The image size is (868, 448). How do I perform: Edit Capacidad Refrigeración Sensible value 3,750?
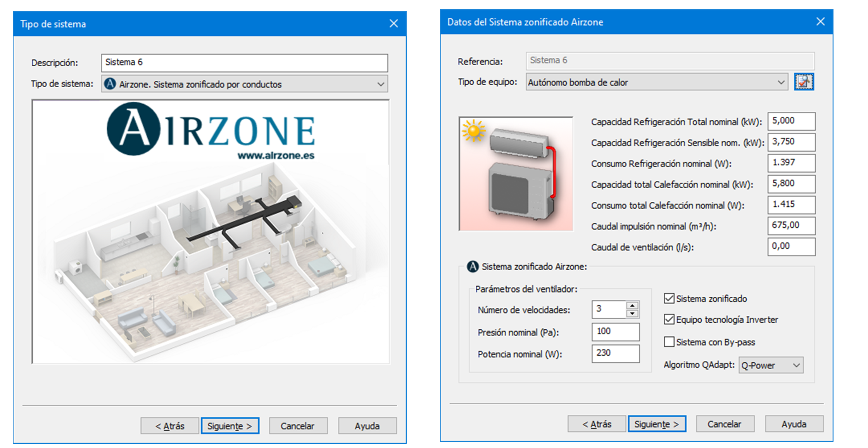click(791, 142)
